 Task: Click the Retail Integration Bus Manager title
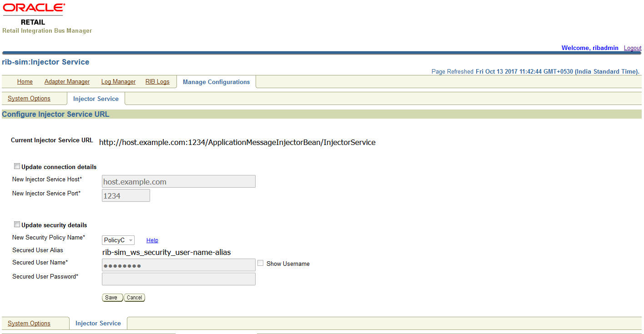coord(47,31)
